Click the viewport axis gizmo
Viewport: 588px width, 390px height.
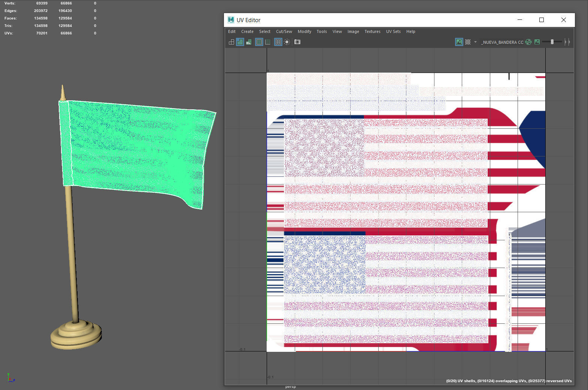point(10,377)
